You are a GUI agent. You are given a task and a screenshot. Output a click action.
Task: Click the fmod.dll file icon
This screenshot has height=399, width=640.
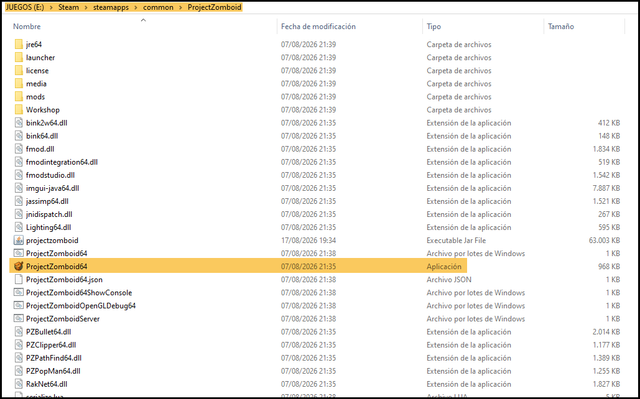pyautogui.click(x=19, y=149)
